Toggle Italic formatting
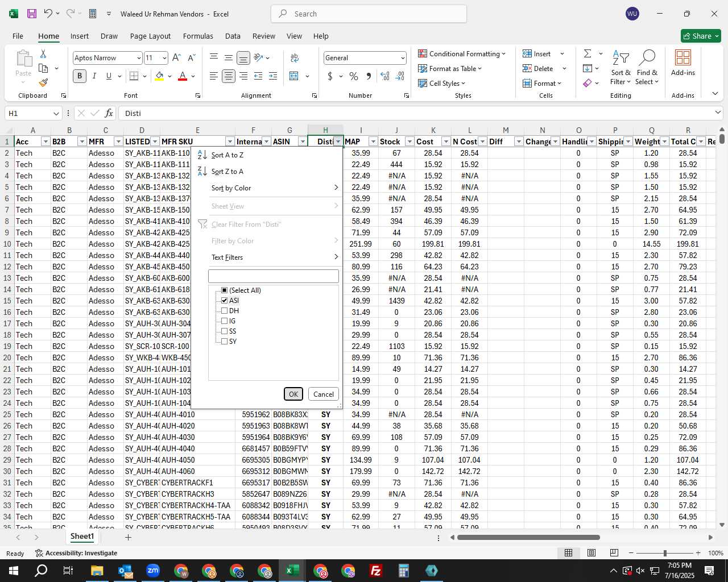The height and width of the screenshot is (582, 728). pos(94,76)
